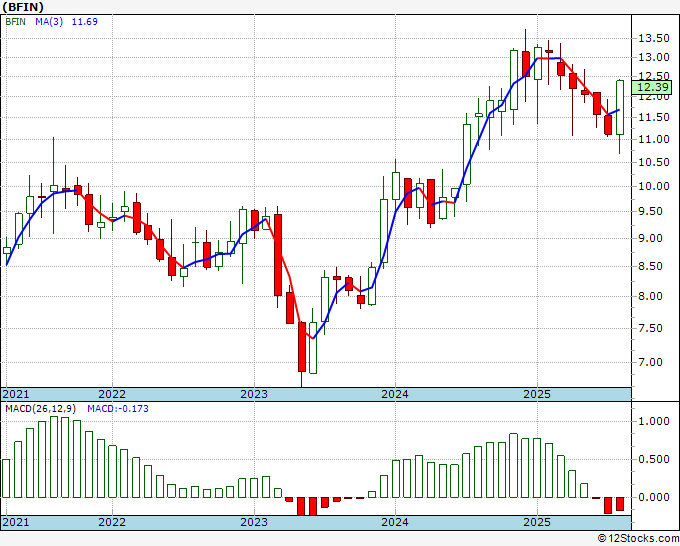Viewport: 680px width, 546px height.
Task: Click the rightmost red MACD histogram bar
Action: [620, 504]
